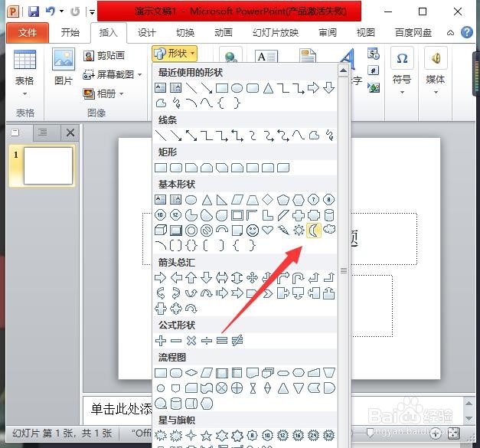This screenshot has width=480, height=448.
Task: Expand the Photo Album dropdown arrow
Action: pyautogui.click(x=121, y=93)
